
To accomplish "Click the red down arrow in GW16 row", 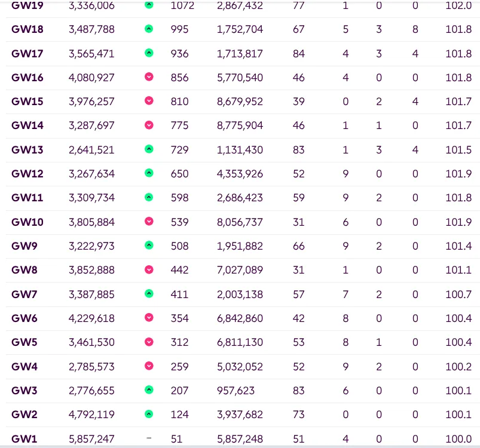I will pyautogui.click(x=149, y=76).
